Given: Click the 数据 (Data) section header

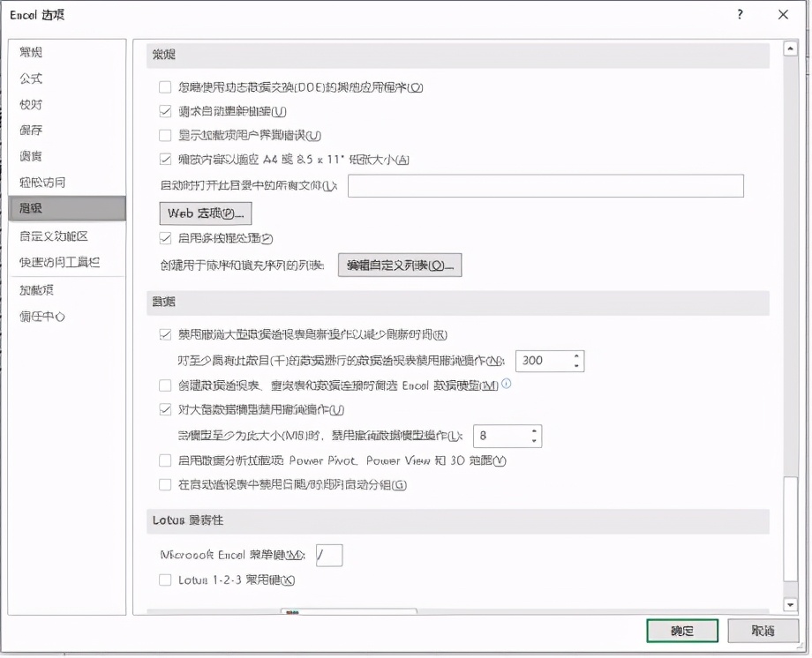Looking at the screenshot, I should (458, 302).
